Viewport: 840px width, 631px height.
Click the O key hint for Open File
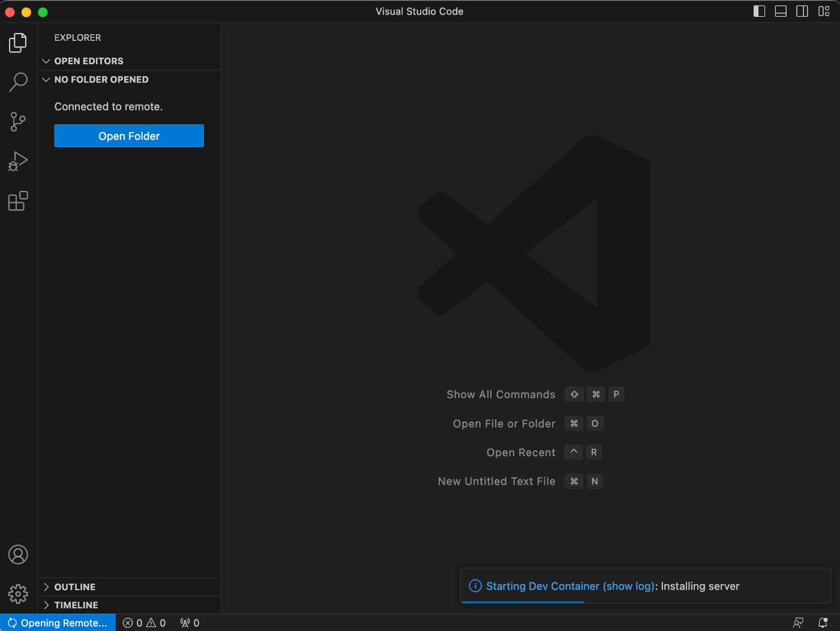[595, 424]
